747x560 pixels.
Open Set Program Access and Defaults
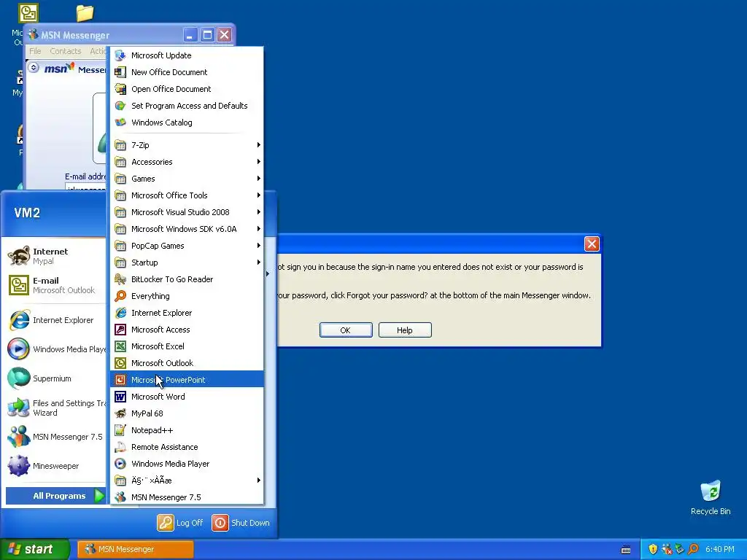pos(187,106)
